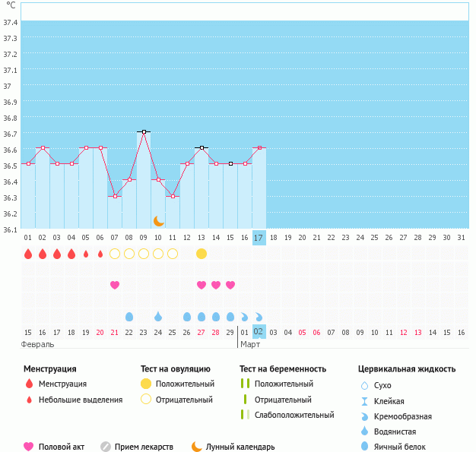This screenshot has height=452, width=476.
Task: Click the watery fluid drop on day 10
Action: (x=158, y=316)
